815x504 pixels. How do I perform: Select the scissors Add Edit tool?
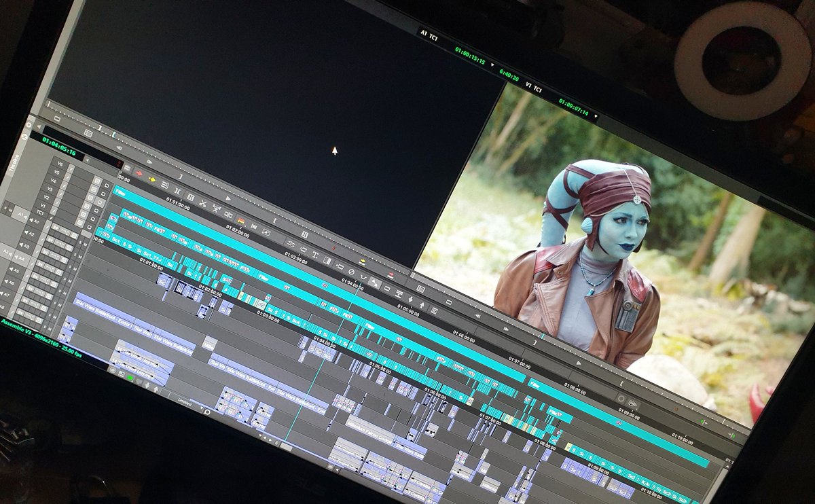(x=202, y=204)
